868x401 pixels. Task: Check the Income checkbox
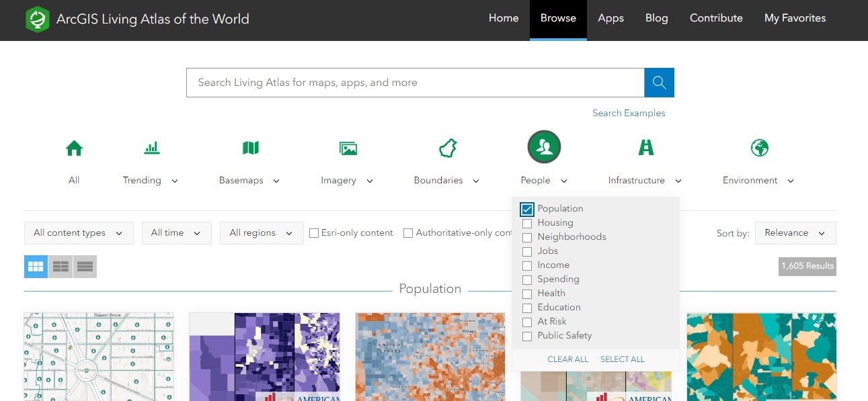click(x=527, y=265)
